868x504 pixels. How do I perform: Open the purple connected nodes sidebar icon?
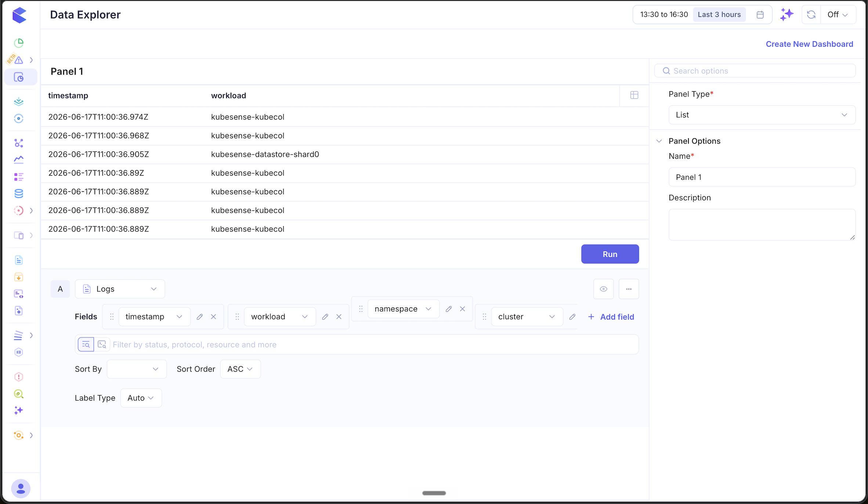[19, 143]
